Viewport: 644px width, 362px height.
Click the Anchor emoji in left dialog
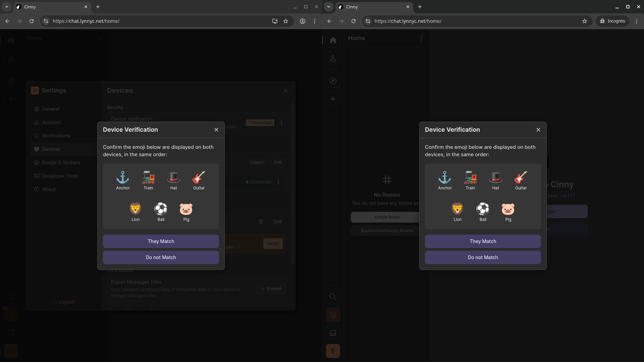coord(123,178)
